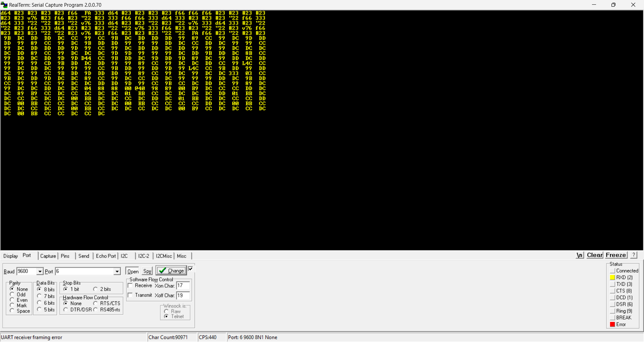Apply settings with the green Change checkmark button
The width and height of the screenshot is (644, 342).
(x=171, y=271)
